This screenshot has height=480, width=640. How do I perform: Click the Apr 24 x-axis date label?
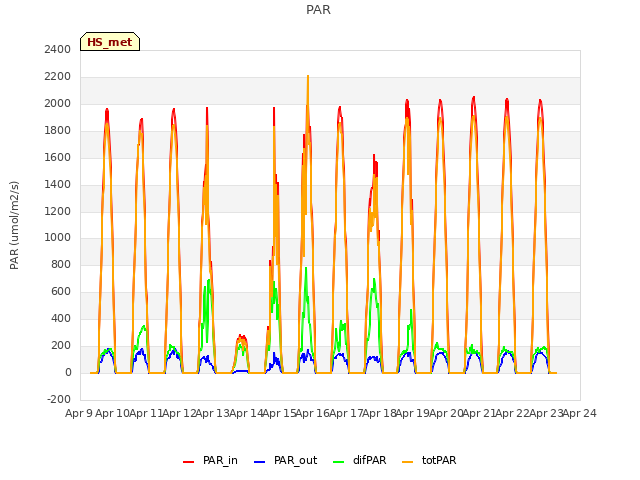pyautogui.click(x=580, y=413)
